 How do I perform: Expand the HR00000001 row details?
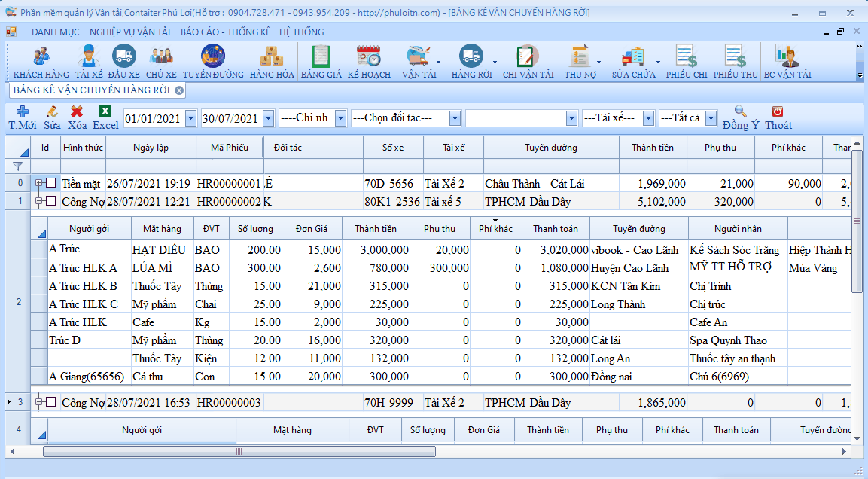point(38,183)
